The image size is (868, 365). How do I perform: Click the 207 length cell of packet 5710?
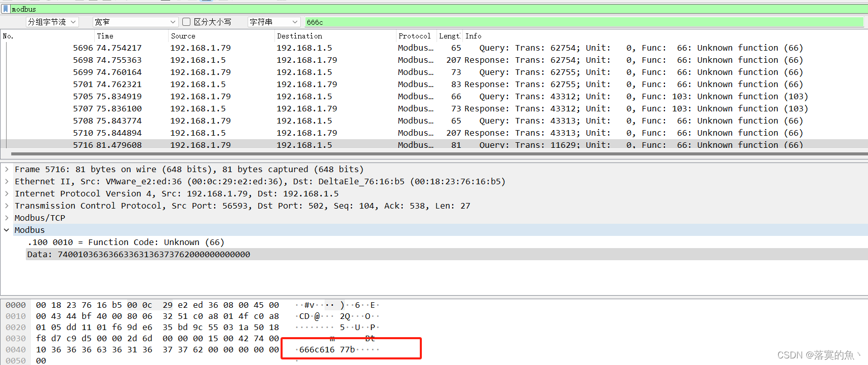[453, 133]
